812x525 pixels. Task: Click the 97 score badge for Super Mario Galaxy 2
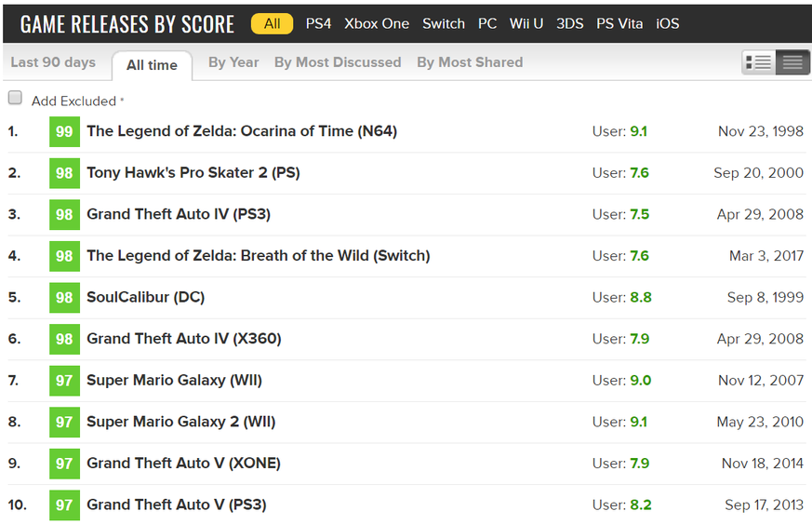[x=64, y=422]
